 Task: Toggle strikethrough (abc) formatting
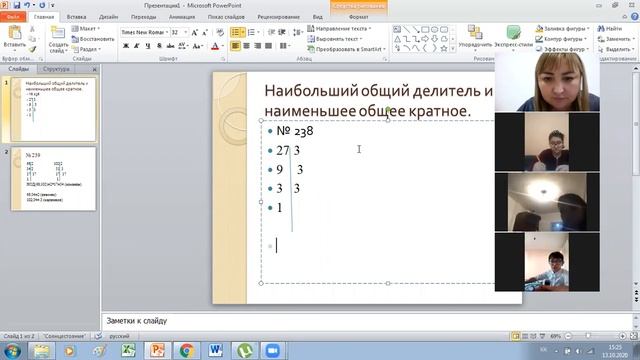tap(170, 46)
